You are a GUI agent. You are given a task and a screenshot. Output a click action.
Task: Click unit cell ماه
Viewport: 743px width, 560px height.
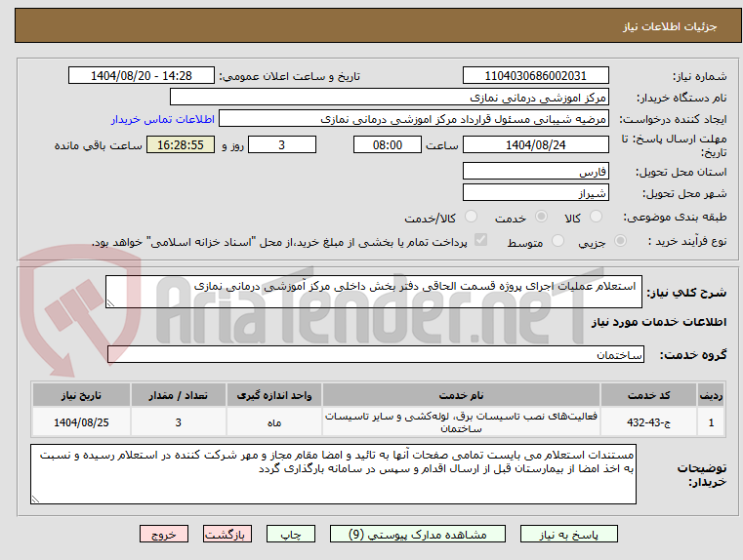point(274,421)
